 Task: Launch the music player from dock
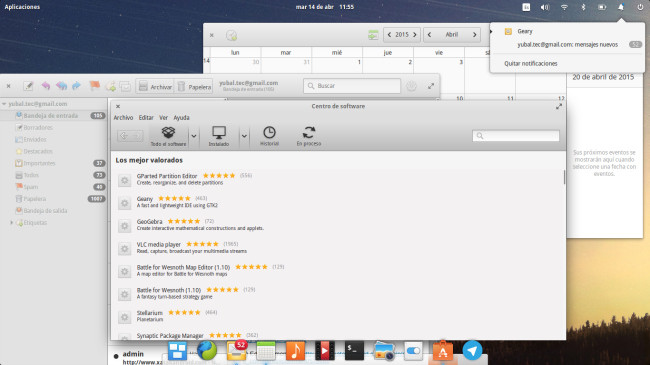(296, 350)
